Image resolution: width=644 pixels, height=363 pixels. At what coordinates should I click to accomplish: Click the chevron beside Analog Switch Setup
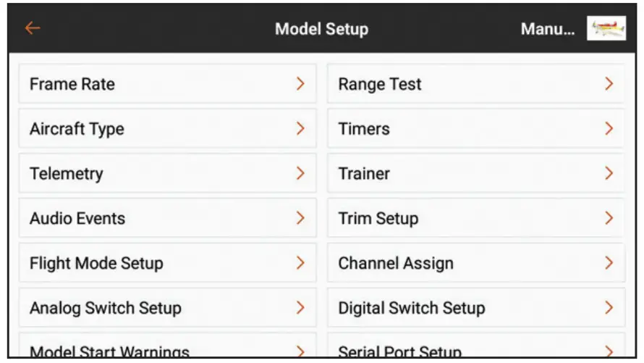300,309
